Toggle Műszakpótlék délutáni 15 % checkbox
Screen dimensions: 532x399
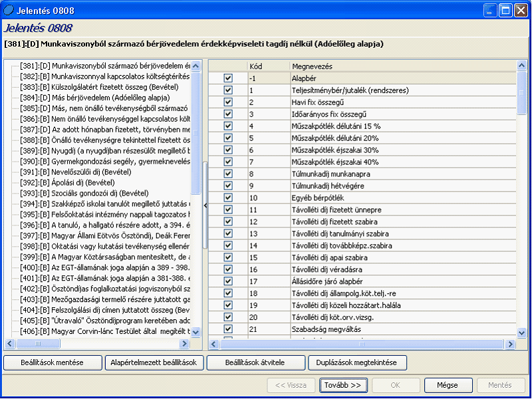228,126
